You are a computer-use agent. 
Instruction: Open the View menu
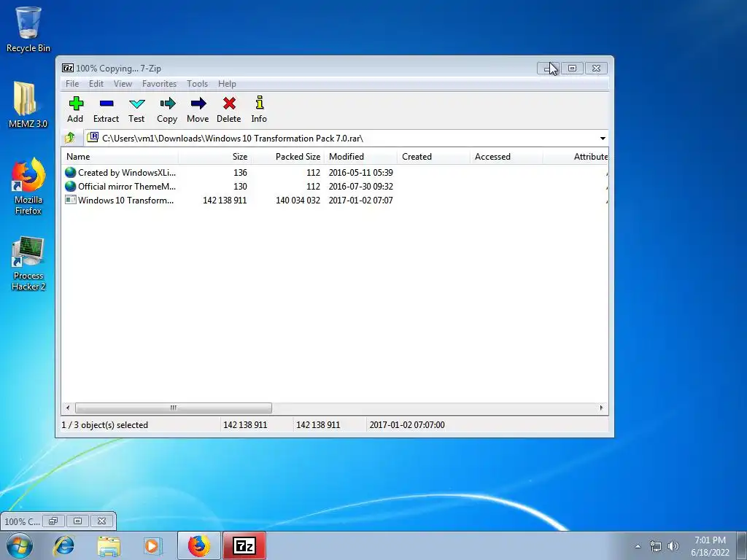tap(123, 84)
